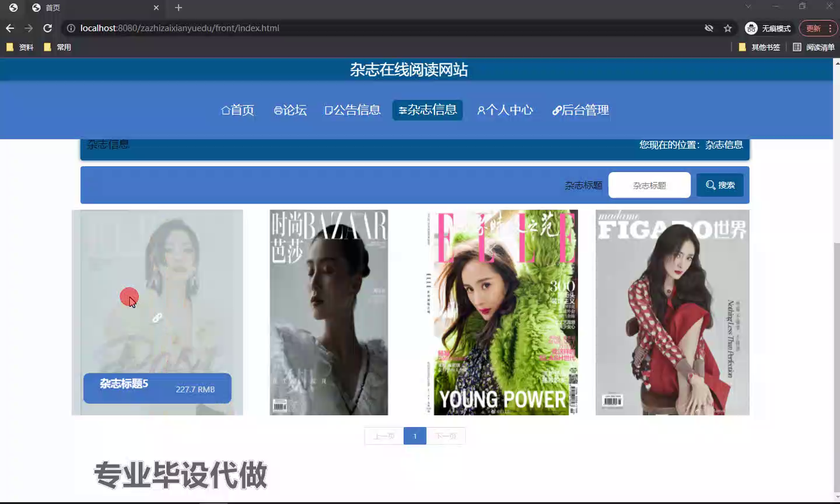The image size is (840, 504).
Task: Click the 杂志在线阅读网站 site title
Action: pyautogui.click(x=409, y=70)
